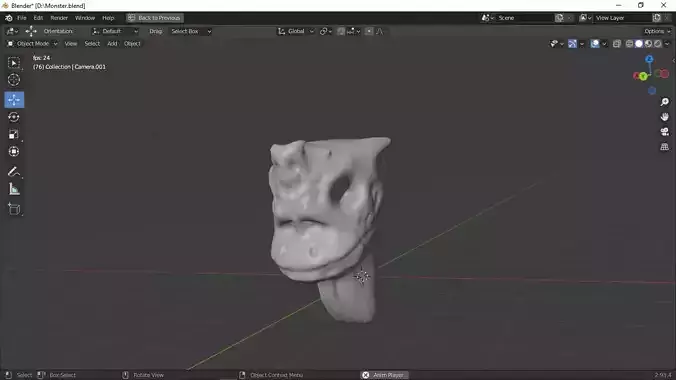Click the View Layer name field
This screenshot has height=380, width=676.
(x=623, y=18)
